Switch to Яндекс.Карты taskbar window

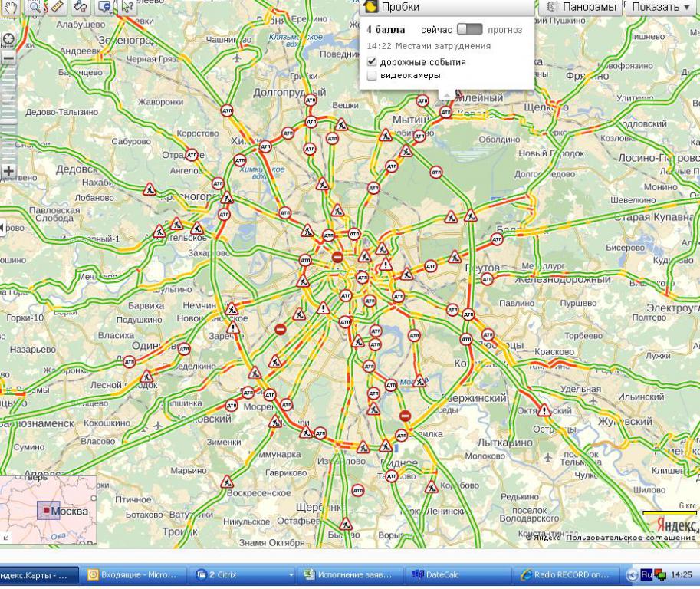(39, 575)
